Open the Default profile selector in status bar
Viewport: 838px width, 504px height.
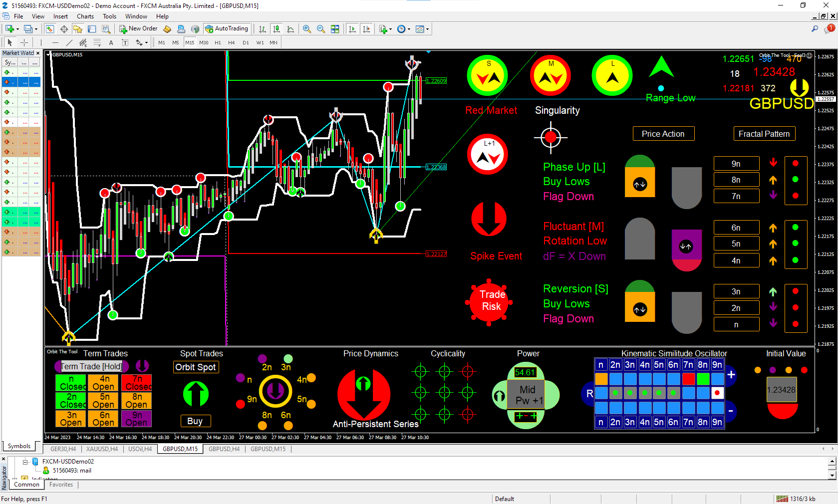point(505,499)
